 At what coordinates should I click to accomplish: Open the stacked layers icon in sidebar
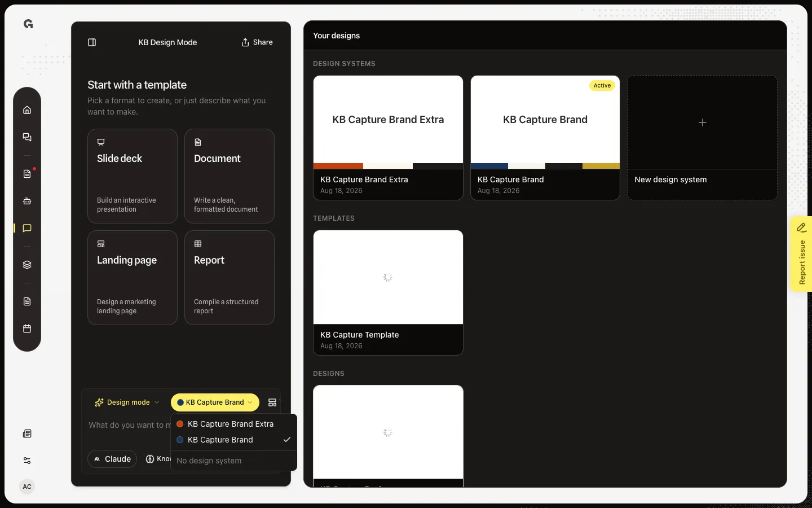27,265
